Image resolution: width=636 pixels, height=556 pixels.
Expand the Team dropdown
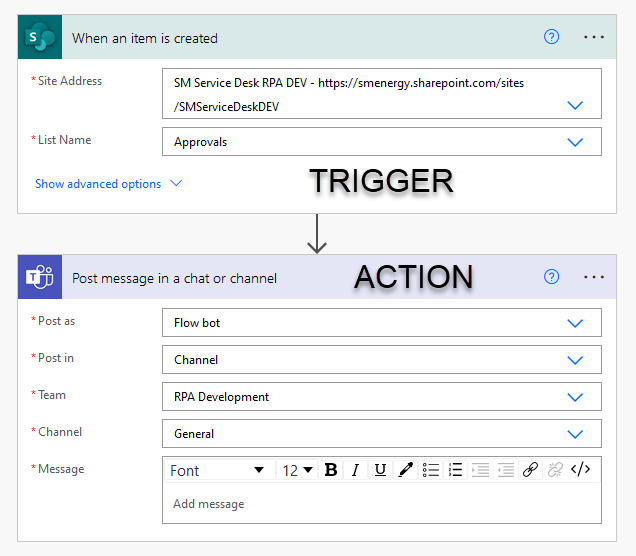575,397
